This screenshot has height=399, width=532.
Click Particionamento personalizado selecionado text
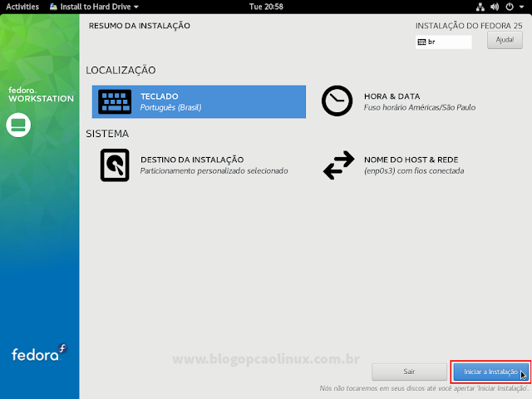click(x=214, y=170)
